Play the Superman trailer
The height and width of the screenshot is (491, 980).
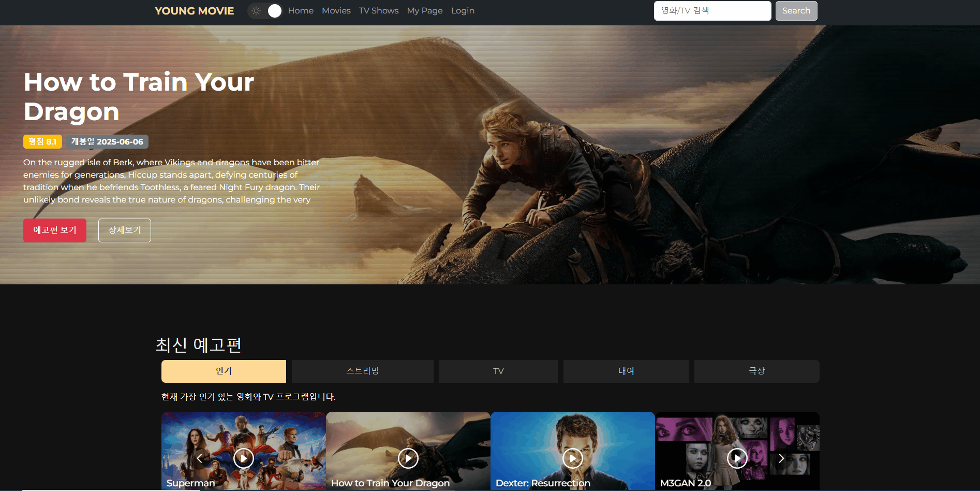(x=244, y=458)
